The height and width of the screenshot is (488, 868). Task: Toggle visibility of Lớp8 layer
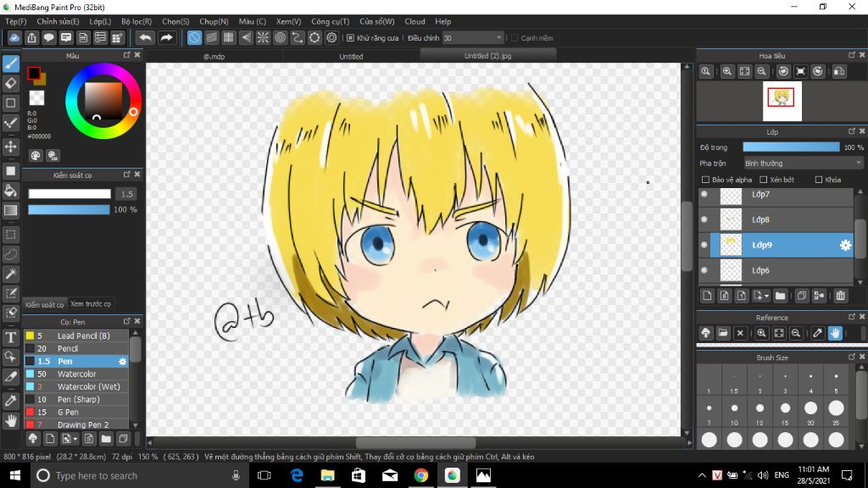(x=704, y=219)
